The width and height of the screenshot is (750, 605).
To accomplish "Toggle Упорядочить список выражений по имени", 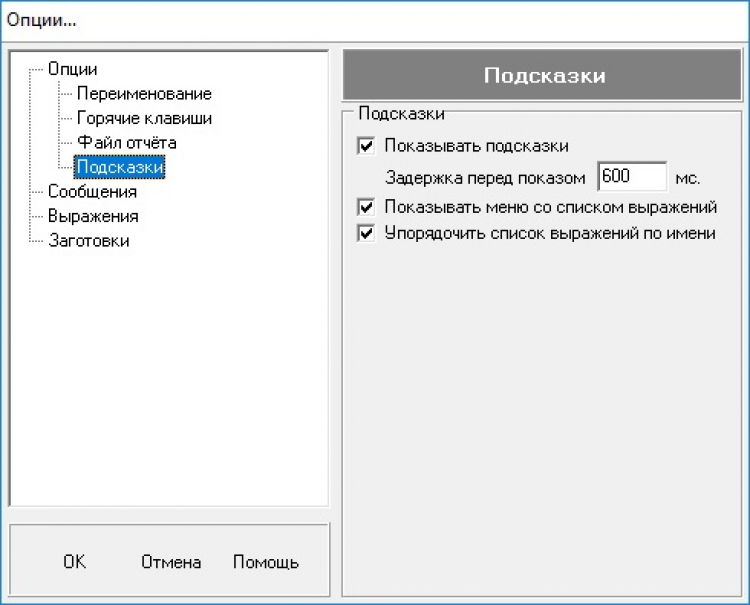I will 365,233.
